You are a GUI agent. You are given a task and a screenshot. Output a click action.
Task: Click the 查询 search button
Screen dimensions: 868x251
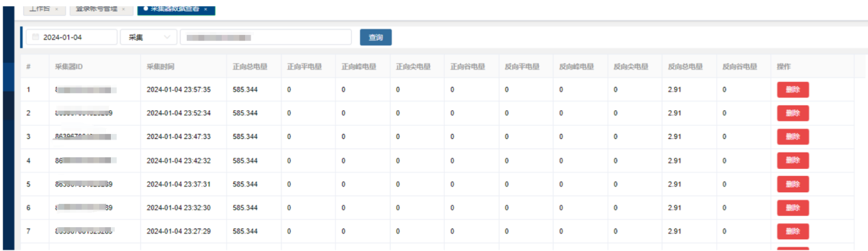pos(376,38)
